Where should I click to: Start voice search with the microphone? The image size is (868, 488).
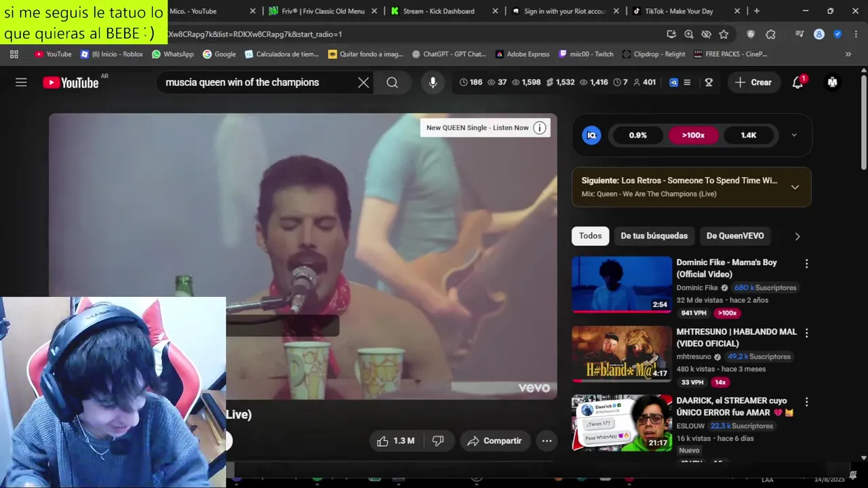point(433,83)
